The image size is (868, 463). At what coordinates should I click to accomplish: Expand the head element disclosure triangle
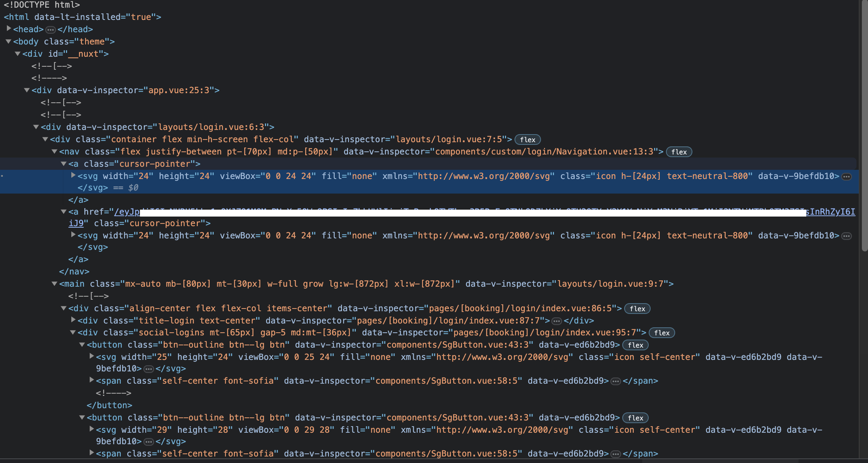[8, 29]
